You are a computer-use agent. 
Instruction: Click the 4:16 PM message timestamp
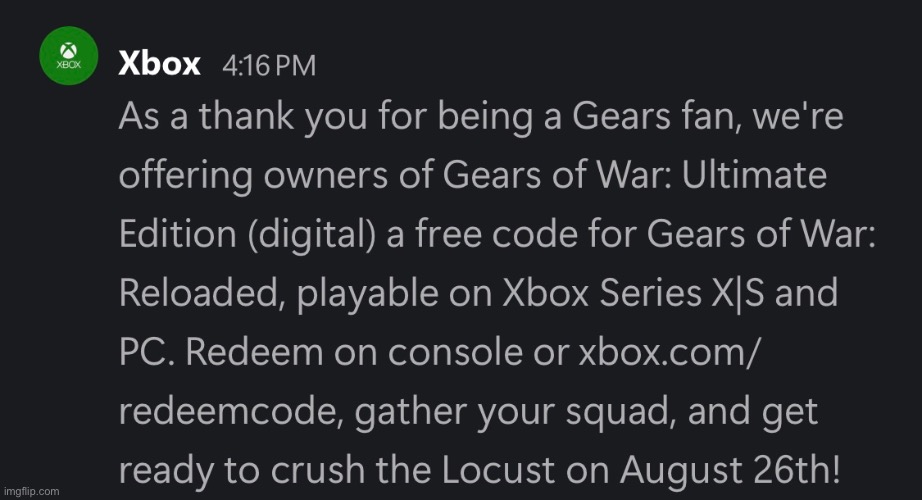point(270,67)
